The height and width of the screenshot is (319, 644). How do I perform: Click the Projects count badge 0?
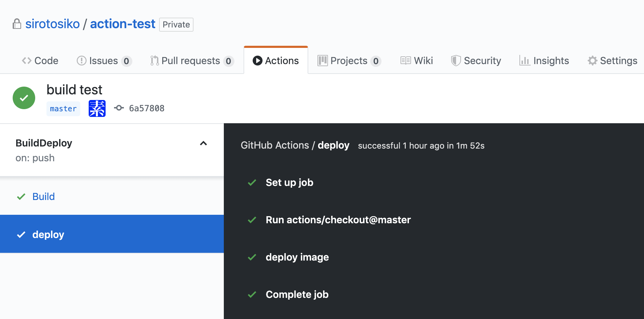[376, 61]
